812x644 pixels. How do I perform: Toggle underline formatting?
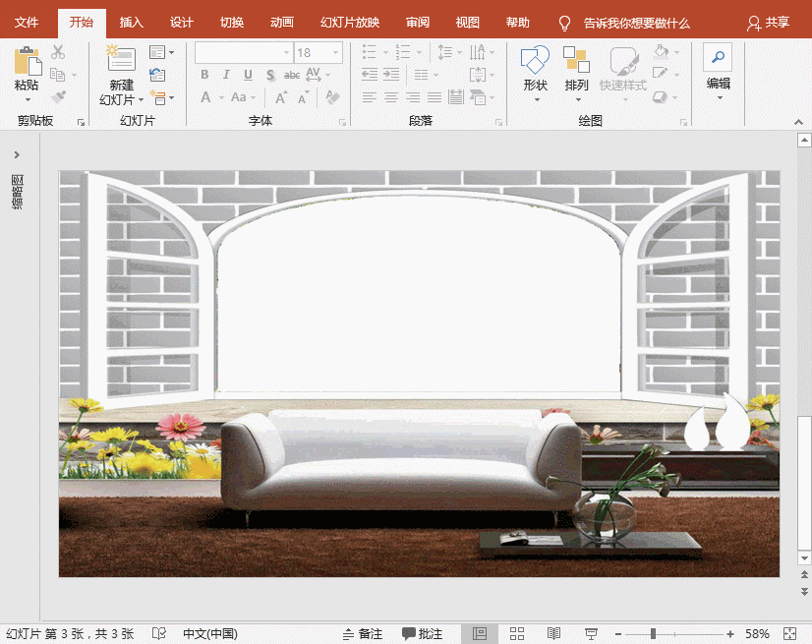tap(248, 75)
